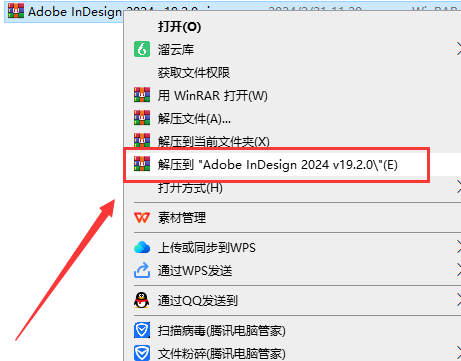Select 解压文件(A)... option
This screenshot has height=361, width=461.
194,118
